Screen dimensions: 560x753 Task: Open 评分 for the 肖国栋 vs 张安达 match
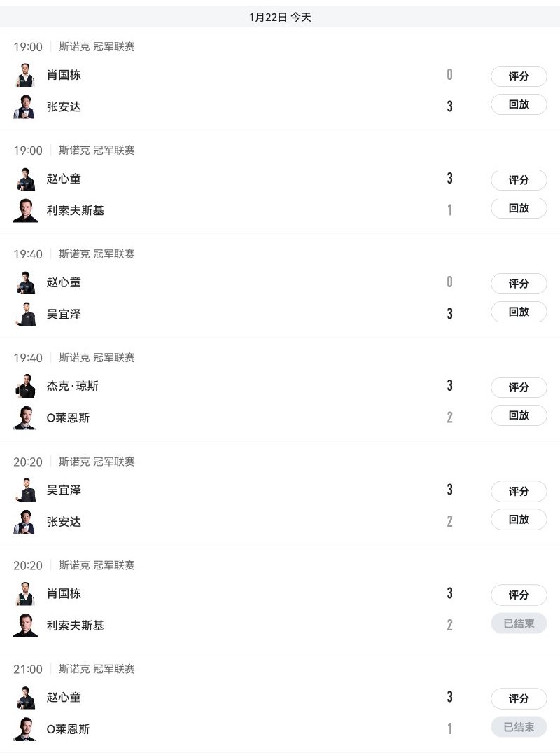519,76
